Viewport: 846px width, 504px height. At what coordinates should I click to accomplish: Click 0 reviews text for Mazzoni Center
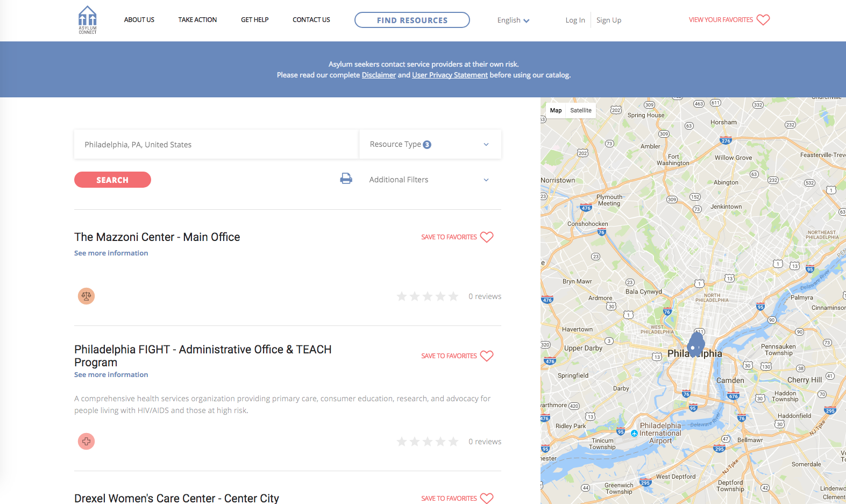pos(485,296)
